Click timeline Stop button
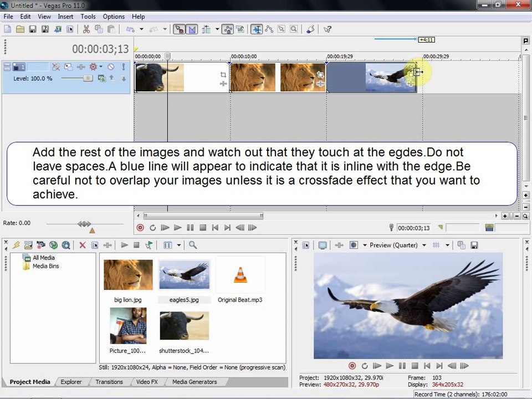The image size is (532, 399). point(203,228)
